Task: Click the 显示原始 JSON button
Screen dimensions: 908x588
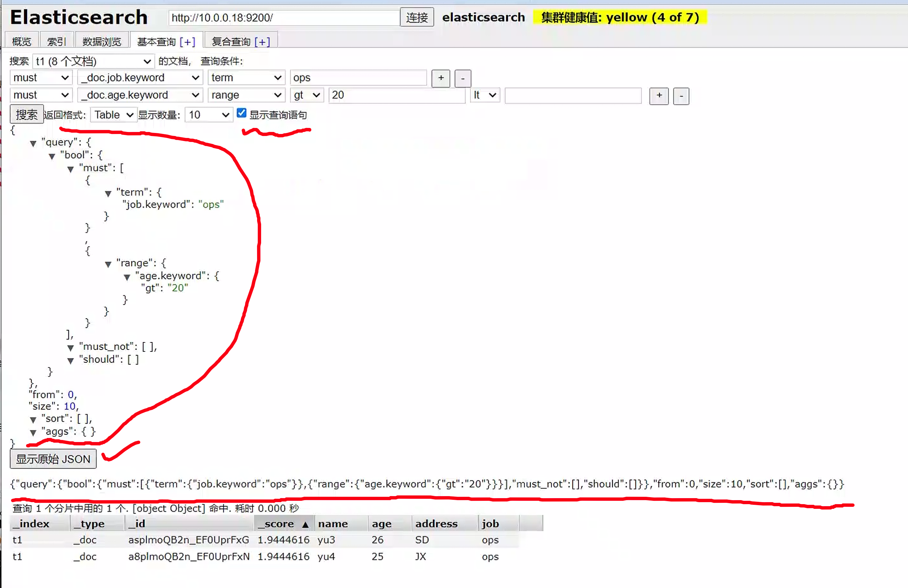Action: click(x=53, y=459)
